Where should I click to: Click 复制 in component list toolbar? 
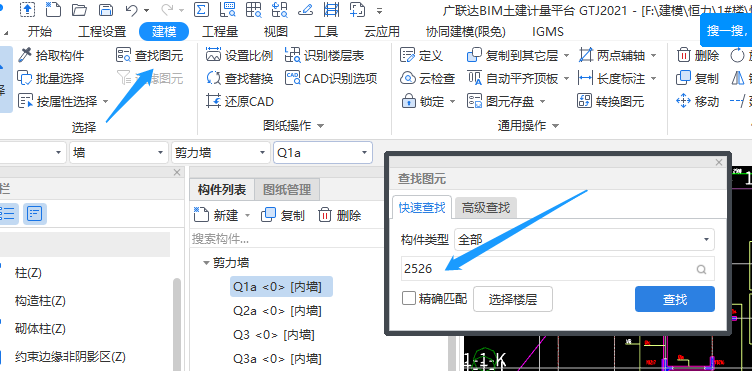(282, 215)
